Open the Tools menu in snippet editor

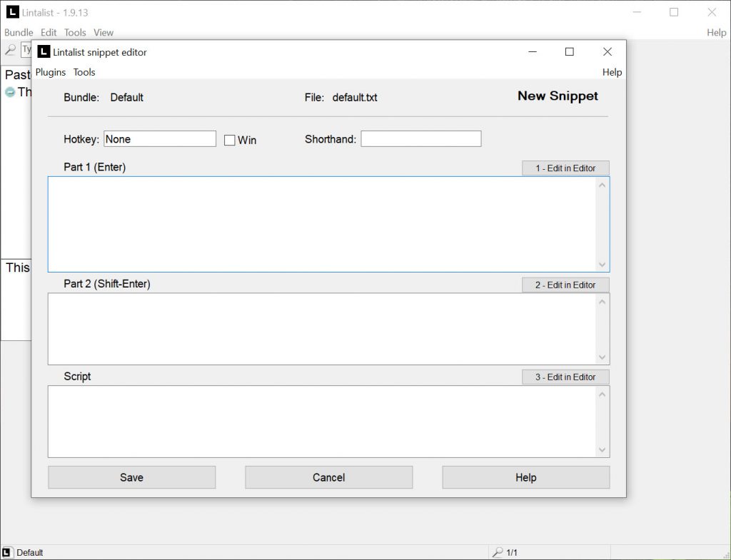[84, 72]
